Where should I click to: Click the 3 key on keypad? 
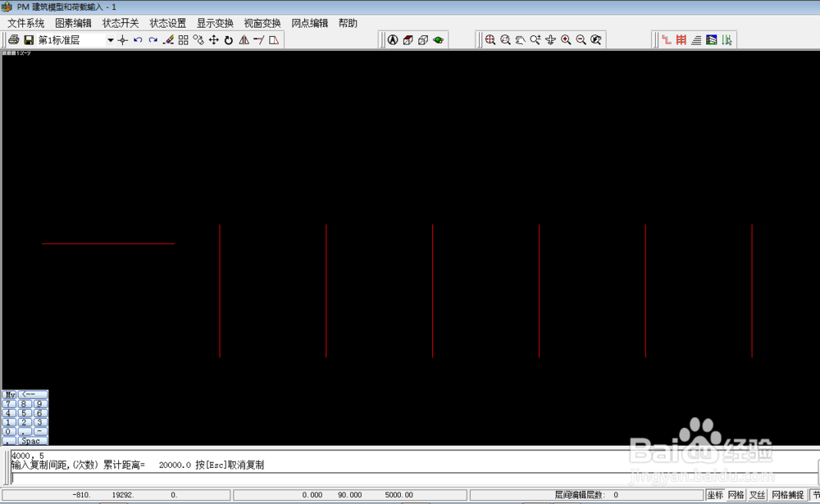(x=39, y=422)
